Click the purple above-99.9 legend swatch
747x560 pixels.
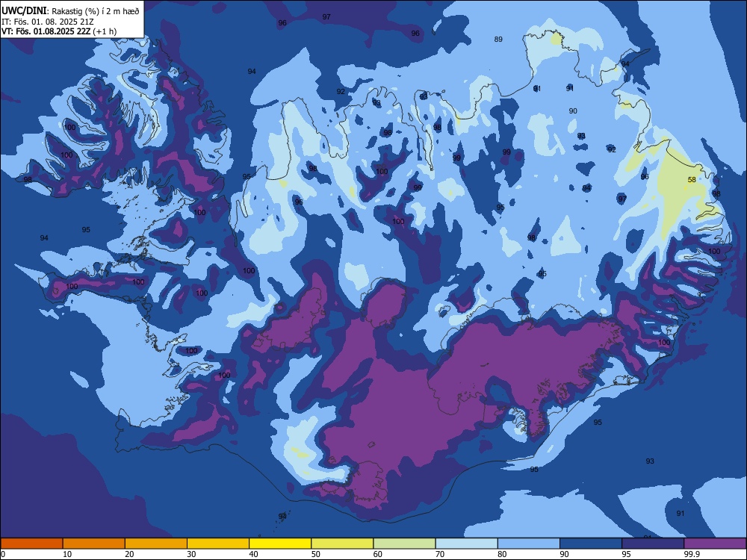[715, 544]
